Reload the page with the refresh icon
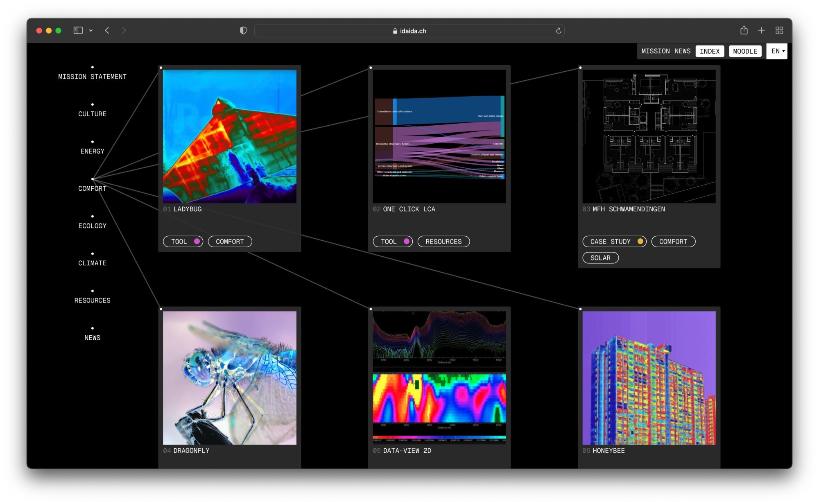Screen dimensions: 819x504 click(x=558, y=31)
